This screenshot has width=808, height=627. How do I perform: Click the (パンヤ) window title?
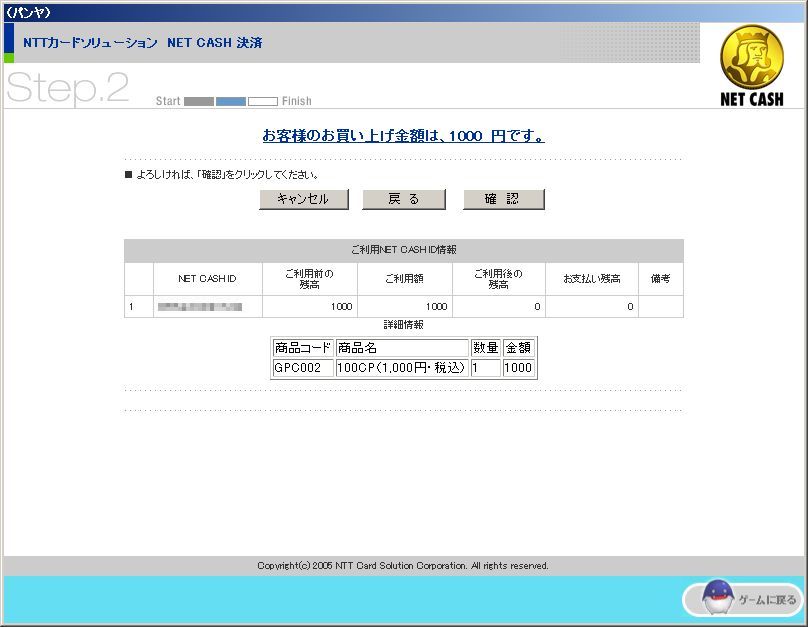pyautogui.click(x=28, y=12)
